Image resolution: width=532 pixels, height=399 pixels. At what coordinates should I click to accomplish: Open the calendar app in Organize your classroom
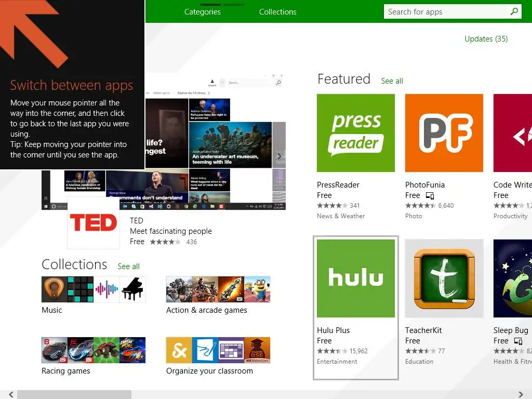click(231, 350)
